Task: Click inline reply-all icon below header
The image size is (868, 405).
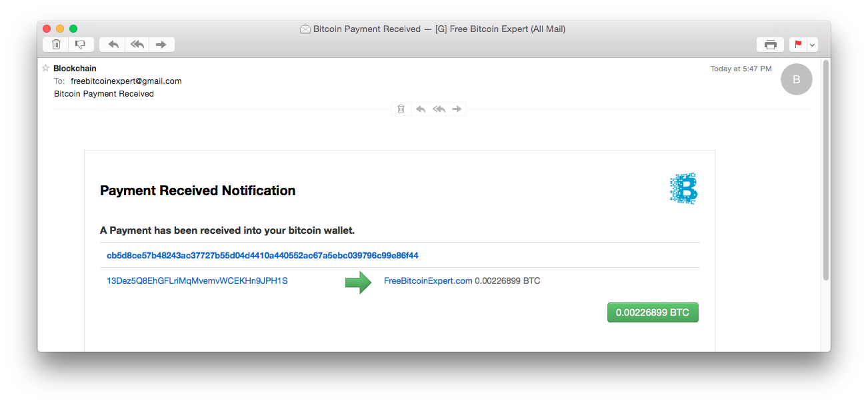Action: point(439,109)
